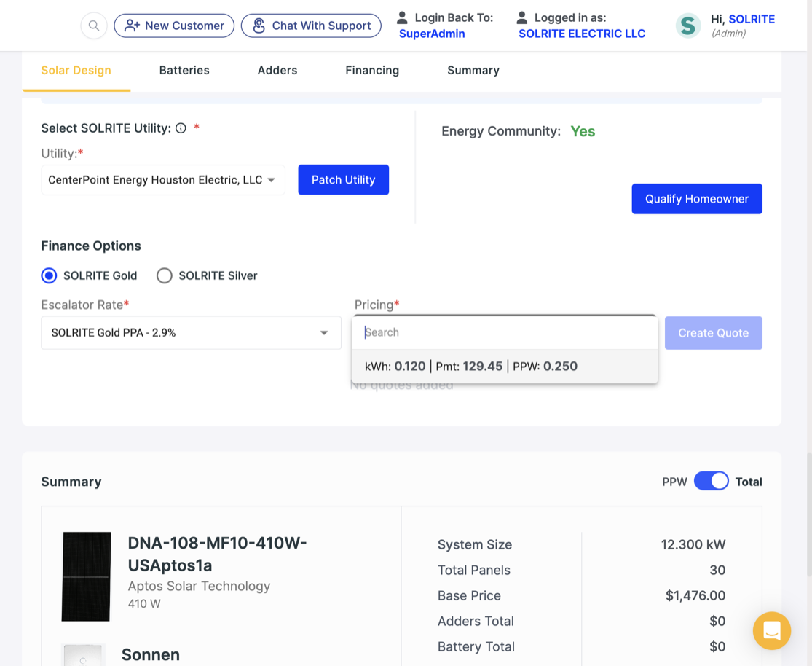
Task: Click the Sonnen battery thumbnail
Action: pos(83,655)
